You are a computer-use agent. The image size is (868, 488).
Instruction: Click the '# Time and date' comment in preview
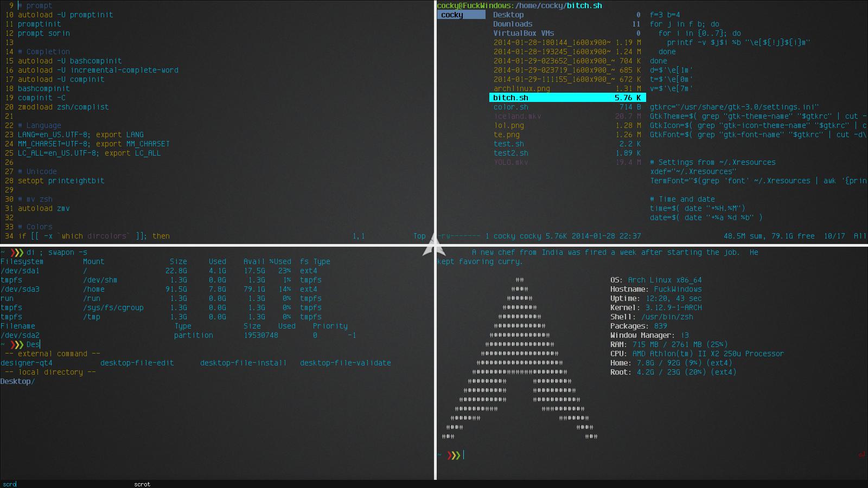pyautogui.click(x=682, y=199)
